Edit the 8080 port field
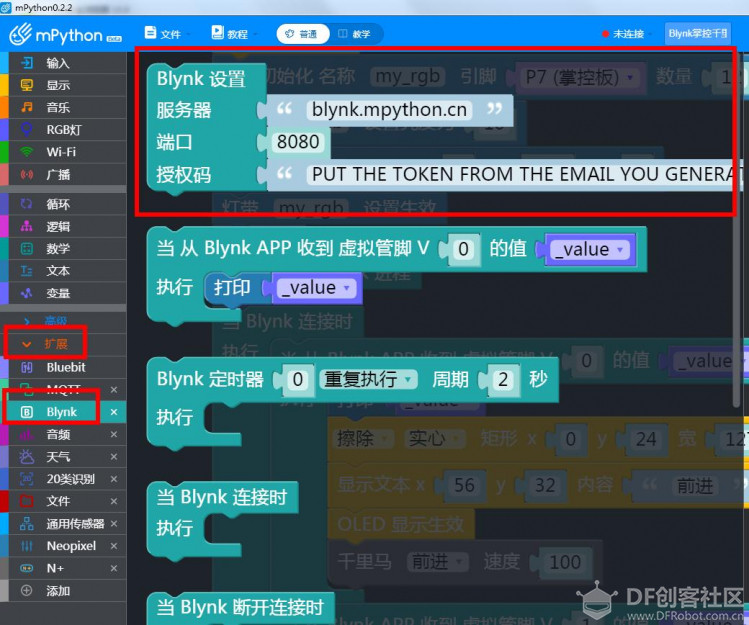 coord(298,142)
